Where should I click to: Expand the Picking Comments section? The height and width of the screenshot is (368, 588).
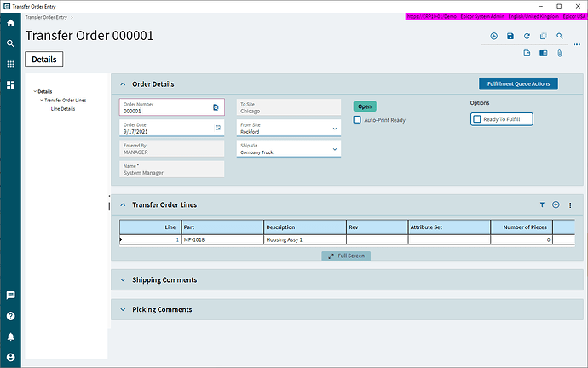123,309
